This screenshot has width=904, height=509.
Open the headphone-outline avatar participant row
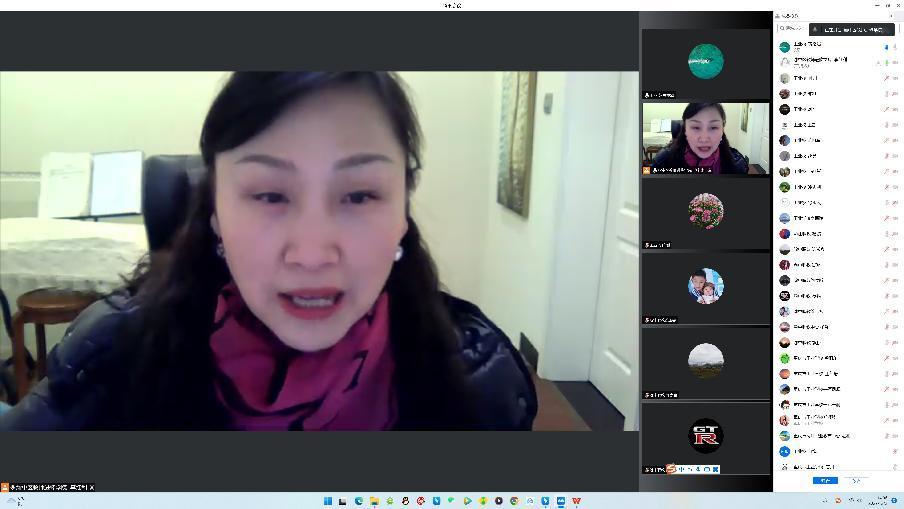[x=838, y=62]
